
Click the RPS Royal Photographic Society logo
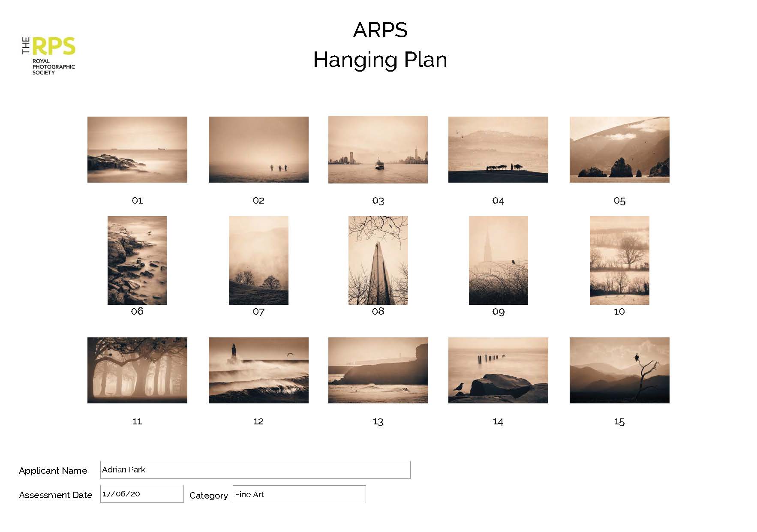coord(48,56)
